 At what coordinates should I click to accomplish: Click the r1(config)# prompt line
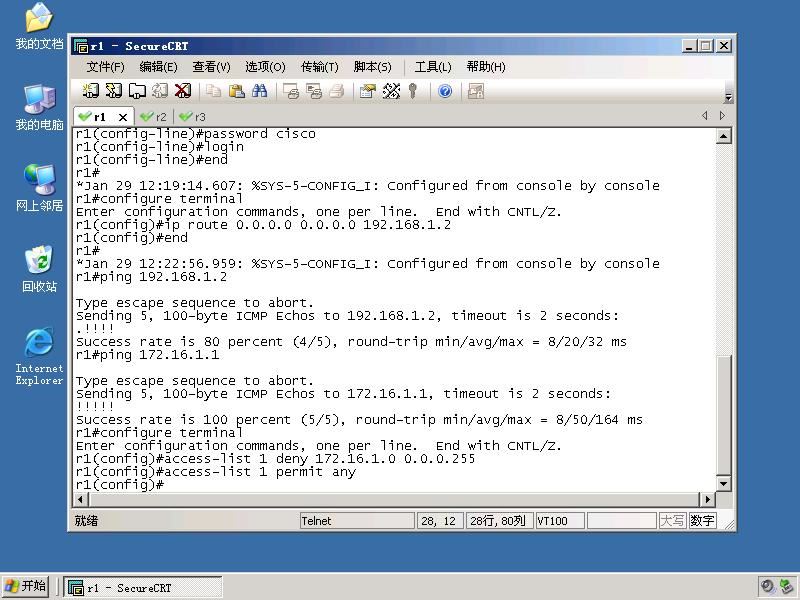[x=120, y=485]
